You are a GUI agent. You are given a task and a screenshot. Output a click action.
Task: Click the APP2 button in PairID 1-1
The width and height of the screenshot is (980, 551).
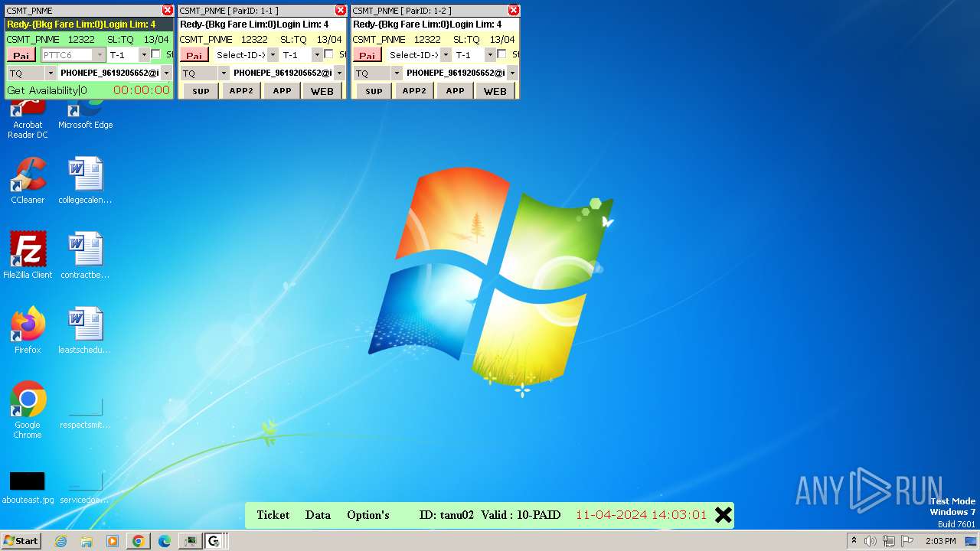pyautogui.click(x=241, y=90)
